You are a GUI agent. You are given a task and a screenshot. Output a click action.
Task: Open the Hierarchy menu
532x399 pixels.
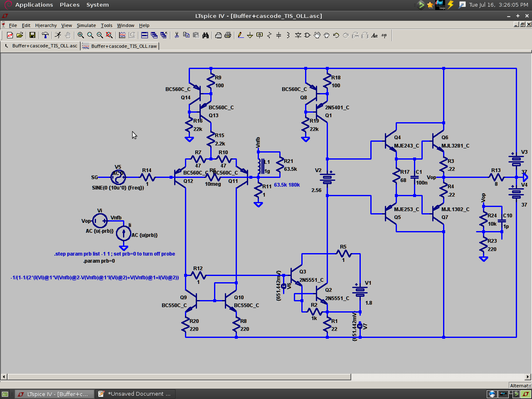tap(46, 25)
